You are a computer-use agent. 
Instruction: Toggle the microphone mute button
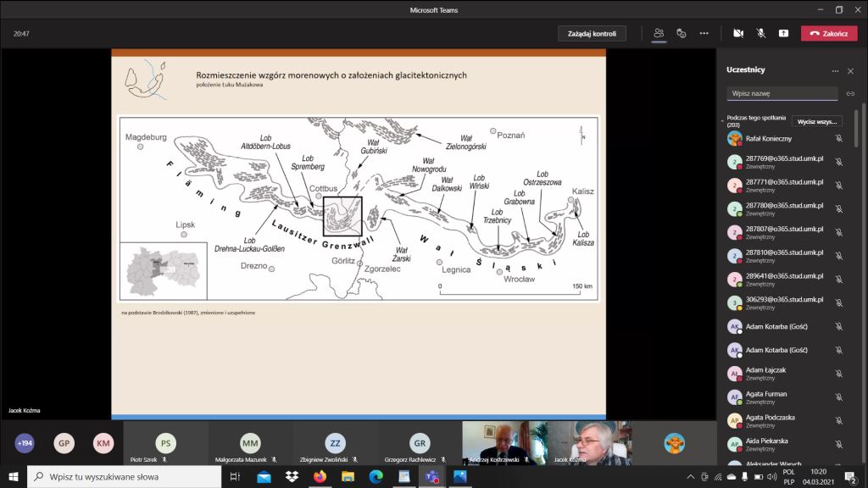[x=760, y=33]
